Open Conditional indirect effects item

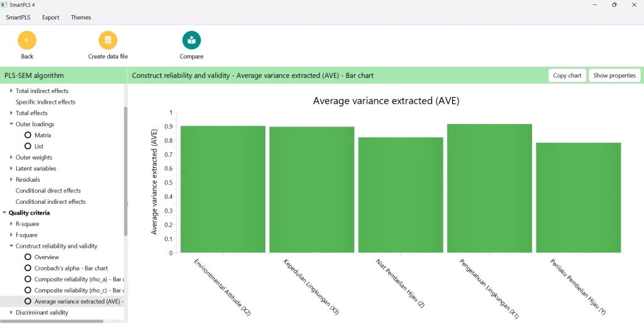click(x=50, y=201)
